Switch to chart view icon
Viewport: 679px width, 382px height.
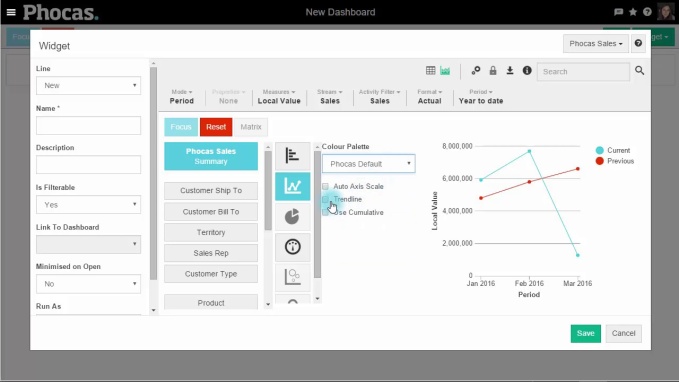click(x=445, y=71)
